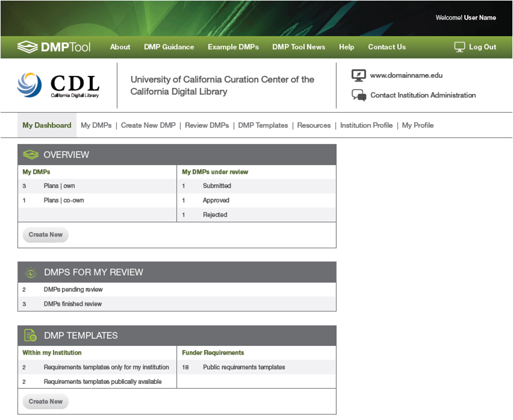Click the DMP Templates document icon
Screen dimensions: 513x420
tap(31, 336)
